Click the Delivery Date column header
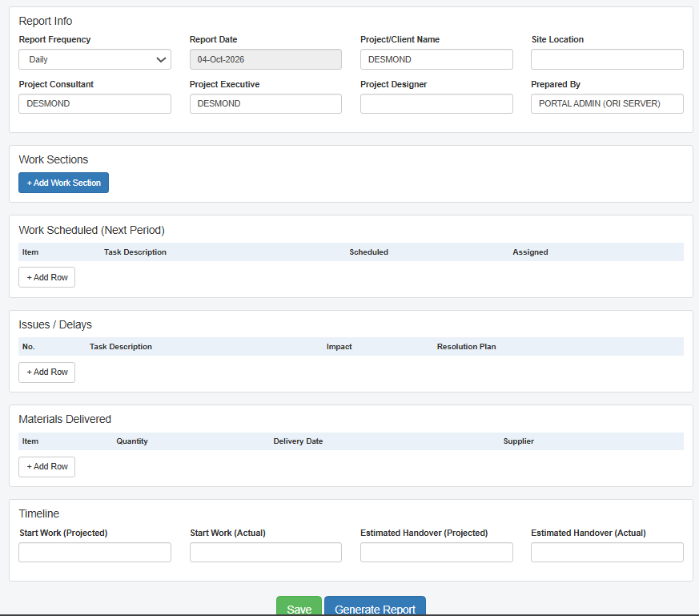The image size is (699, 616). 298,441
